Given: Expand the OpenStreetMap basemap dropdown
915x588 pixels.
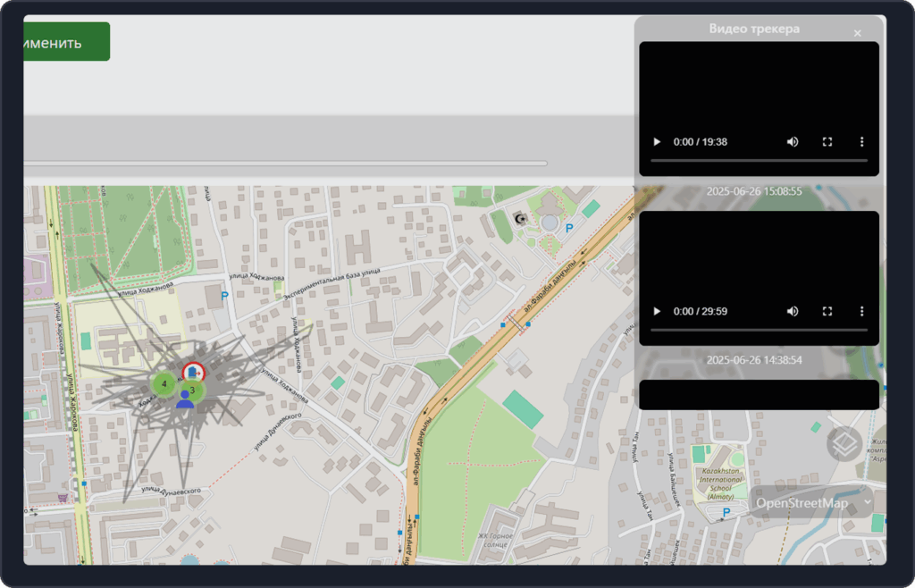Looking at the screenshot, I should pos(811,503).
